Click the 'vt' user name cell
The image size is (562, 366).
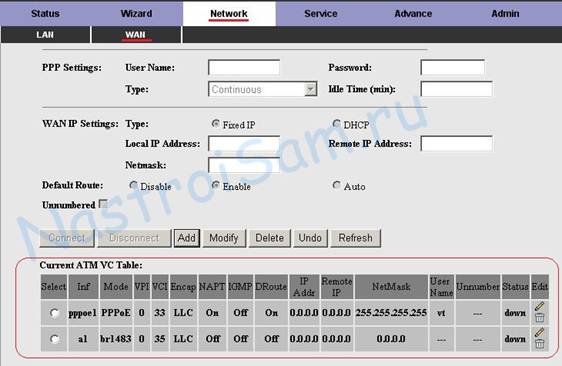[x=441, y=313]
